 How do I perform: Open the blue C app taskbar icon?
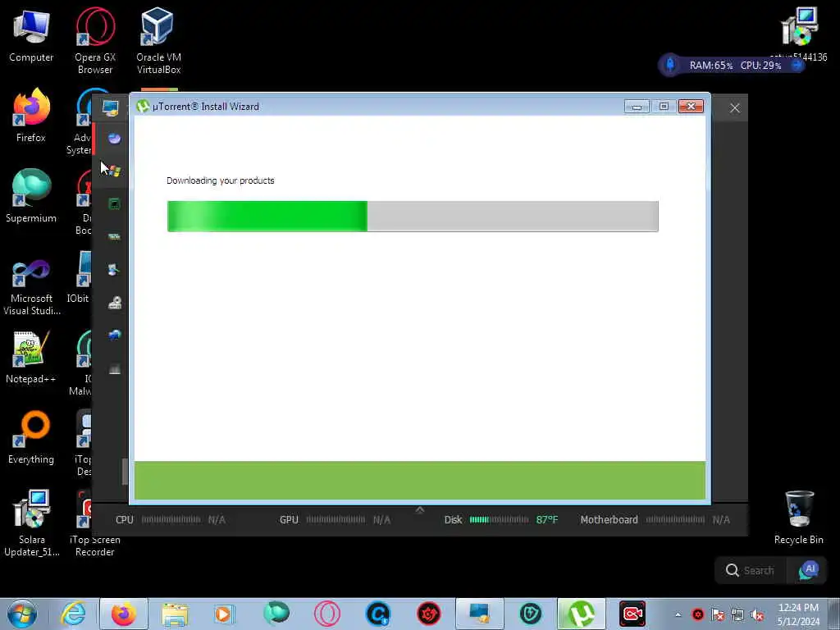pyautogui.click(x=378, y=614)
